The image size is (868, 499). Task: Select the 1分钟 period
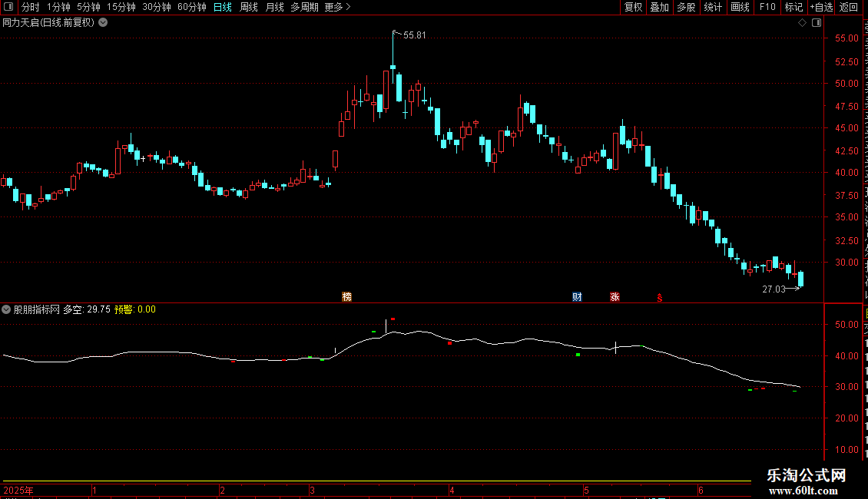click(x=58, y=7)
